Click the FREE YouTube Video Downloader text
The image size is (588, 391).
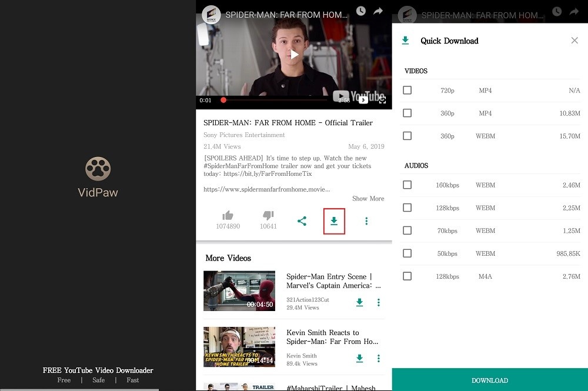(x=98, y=370)
